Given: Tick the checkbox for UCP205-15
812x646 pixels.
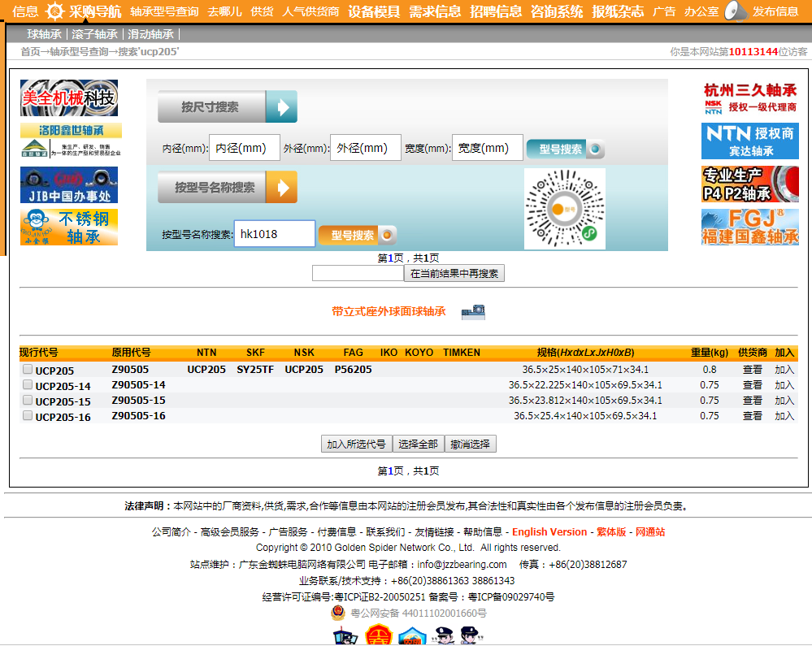Looking at the screenshot, I should pyautogui.click(x=28, y=400).
